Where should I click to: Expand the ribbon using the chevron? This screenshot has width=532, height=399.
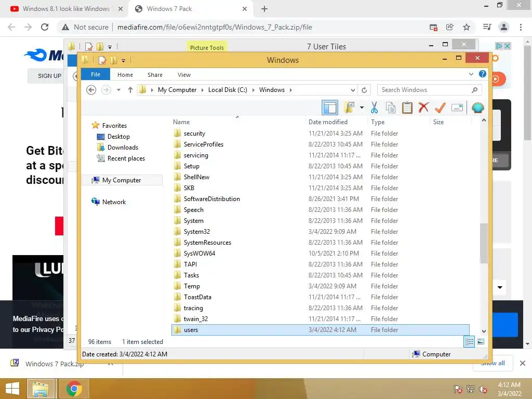pyautogui.click(x=471, y=74)
